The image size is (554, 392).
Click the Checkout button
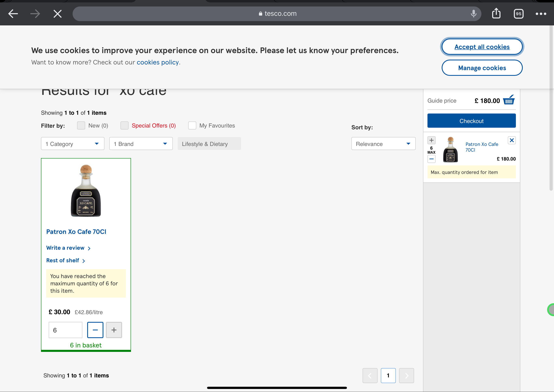[x=471, y=121]
